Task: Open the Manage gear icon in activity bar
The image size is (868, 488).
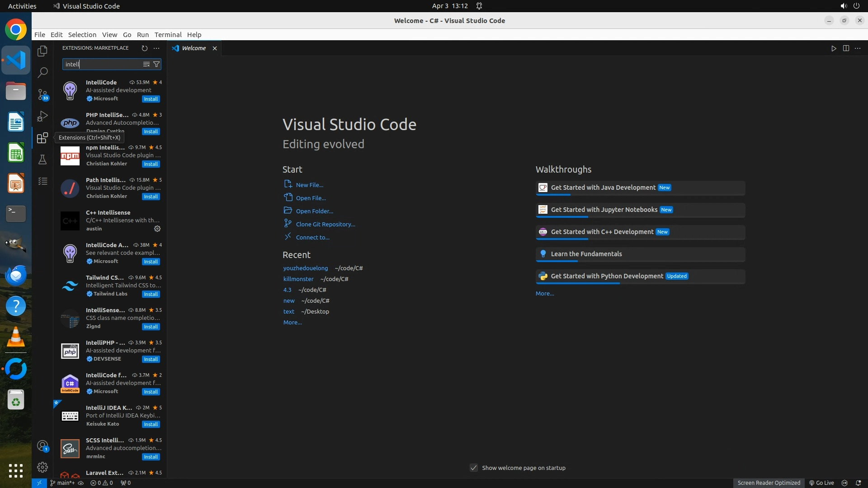Action: coord(42,467)
